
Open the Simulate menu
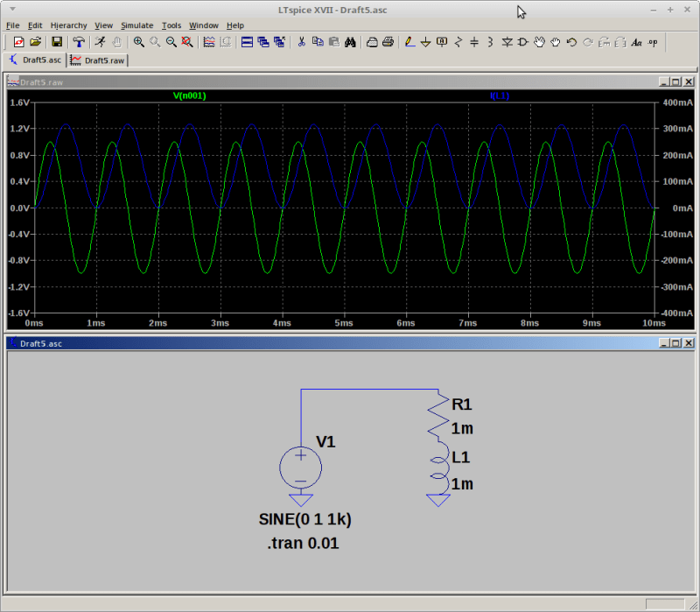pyautogui.click(x=136, y=25)
